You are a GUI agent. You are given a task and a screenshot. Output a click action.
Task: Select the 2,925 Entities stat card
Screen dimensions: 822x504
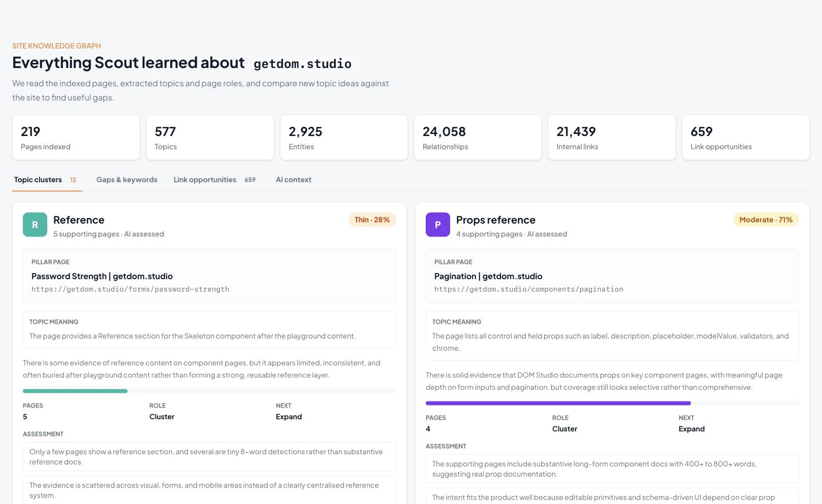pyautogui.click(x=344, y=138)
